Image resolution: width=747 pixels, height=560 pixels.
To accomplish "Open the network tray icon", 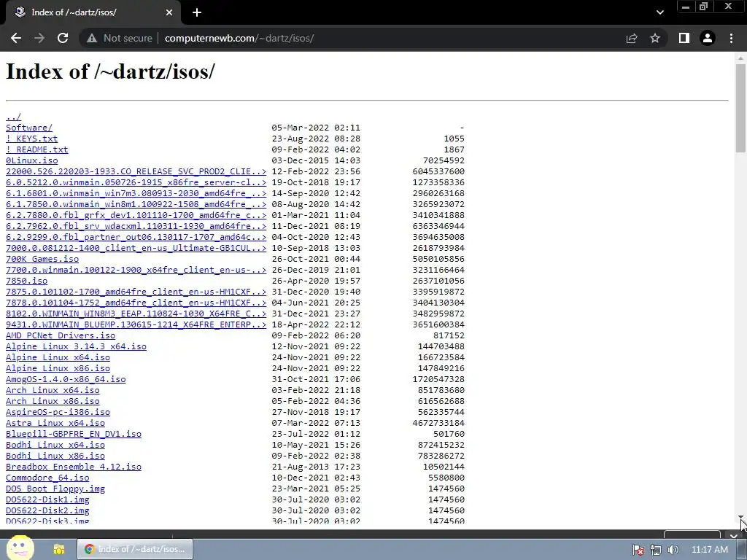I will pos(656,550).
